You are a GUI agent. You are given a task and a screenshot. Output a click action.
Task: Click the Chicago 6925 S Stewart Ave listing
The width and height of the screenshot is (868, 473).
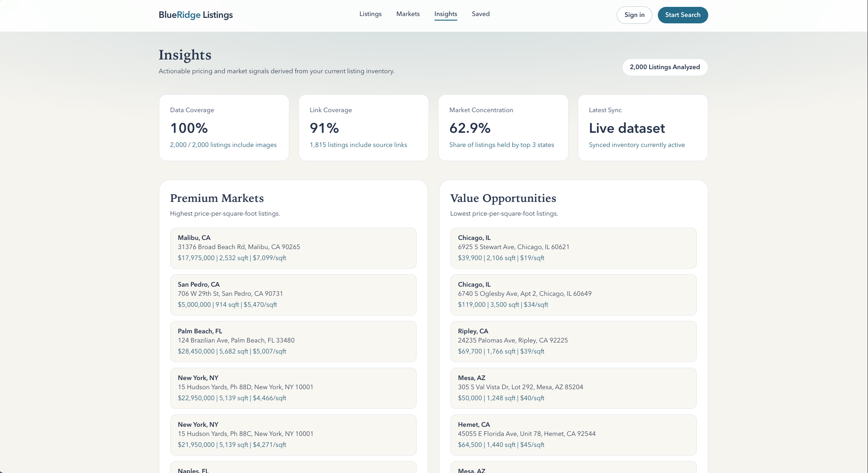point(573,248)
